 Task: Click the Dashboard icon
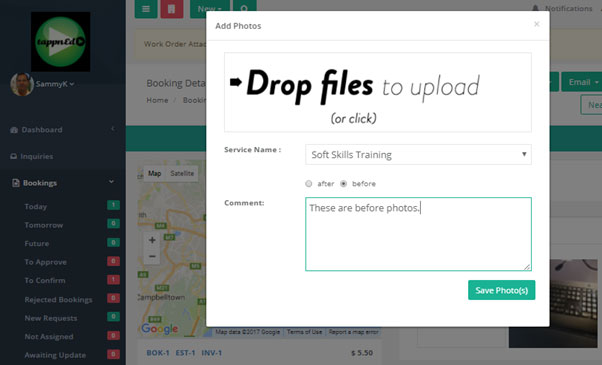pos(14,130)
